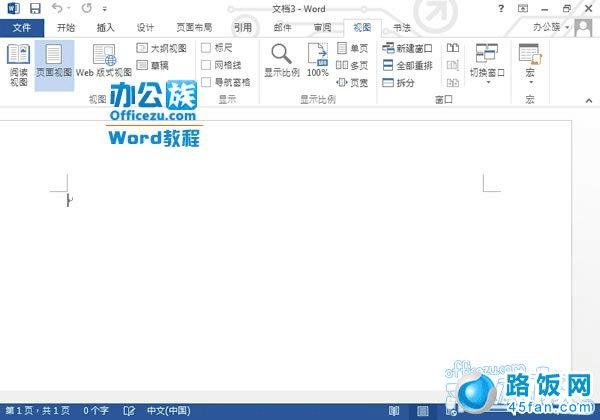Click the redo/repeat arrow icon
The width and height of the screenshot is (600, 420).
coord(87,8)
